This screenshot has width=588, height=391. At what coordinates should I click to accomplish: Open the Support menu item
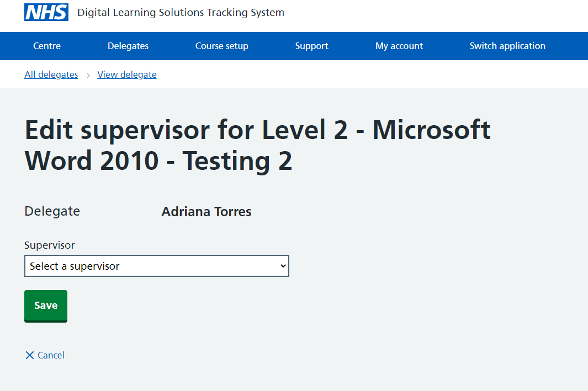point(311,46)
